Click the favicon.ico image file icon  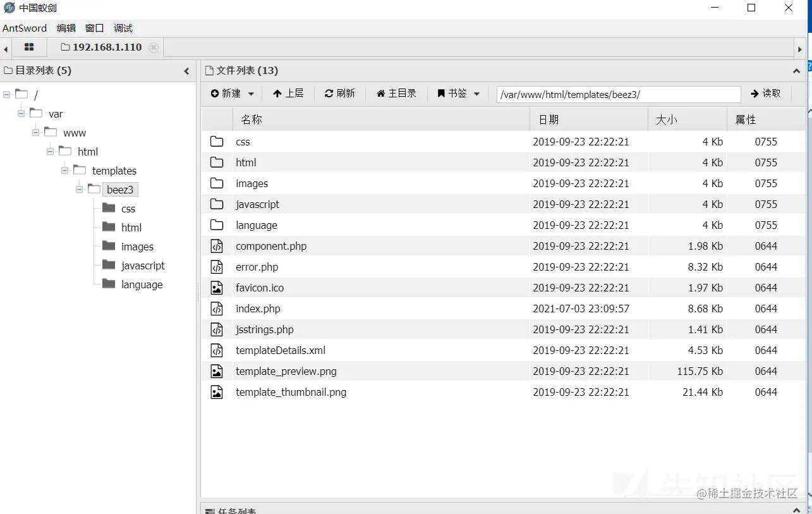pyautogui.click(x=217, y=288)
